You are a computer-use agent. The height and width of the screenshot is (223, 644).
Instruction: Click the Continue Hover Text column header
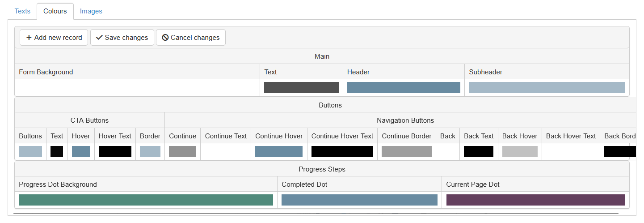coord(342,136)
